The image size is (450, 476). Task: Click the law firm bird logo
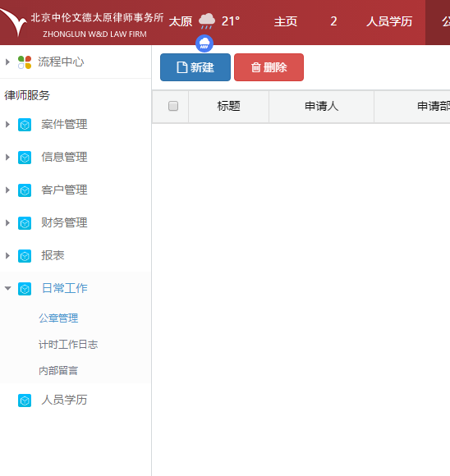[x=14, y=22]
